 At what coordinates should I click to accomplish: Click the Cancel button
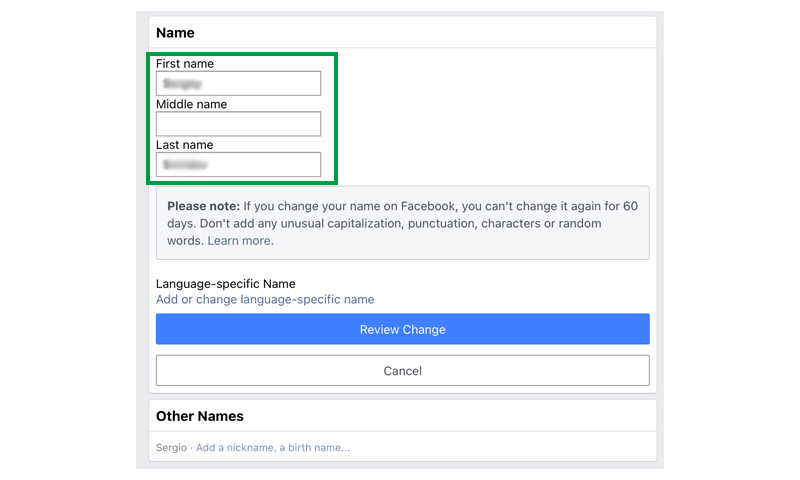[403, 370]
